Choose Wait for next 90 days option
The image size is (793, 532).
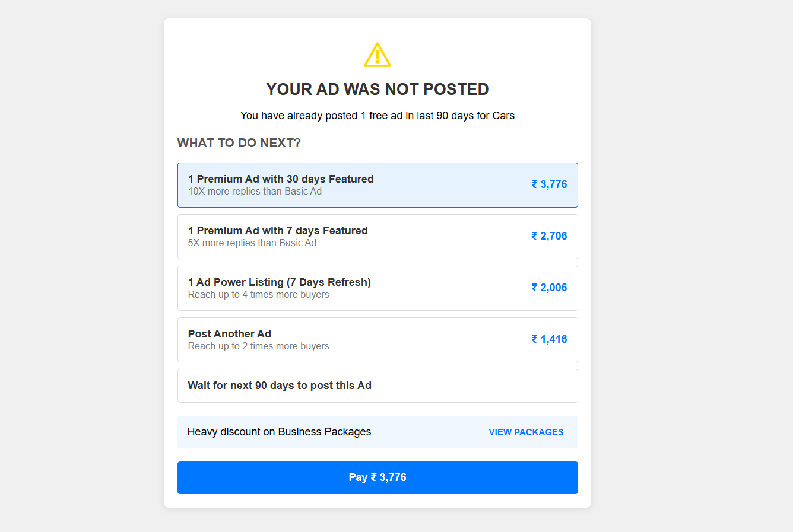click(280, 386)
